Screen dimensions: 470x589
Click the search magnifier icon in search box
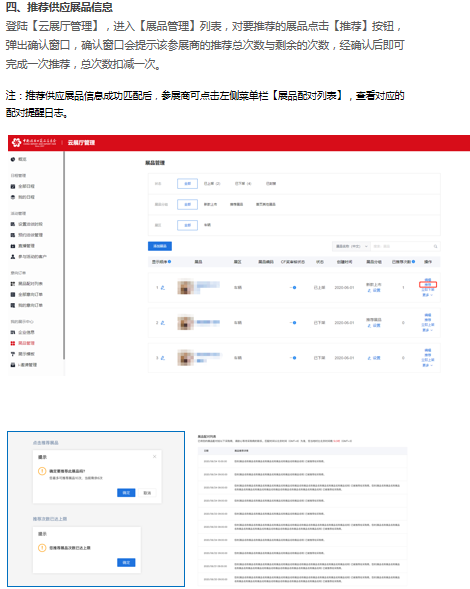435,246
